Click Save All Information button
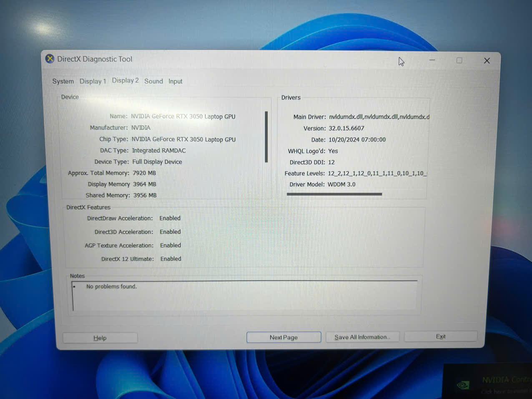 [x=362, y=337]
